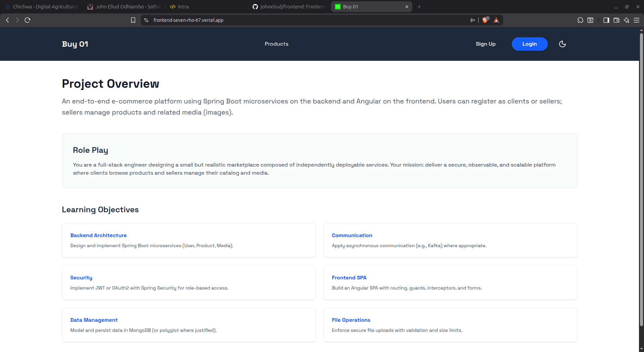The height and width of the screenshot is (352, 644).
Task: Bookmark this page with the bookmark icon
Action: [x=133, y=20]
